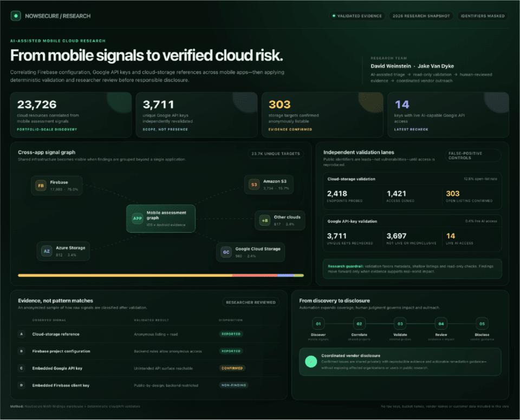Select the Other clouds +8 icon
This screenshot has width=520, height=420.
click(x=265, y=220)
